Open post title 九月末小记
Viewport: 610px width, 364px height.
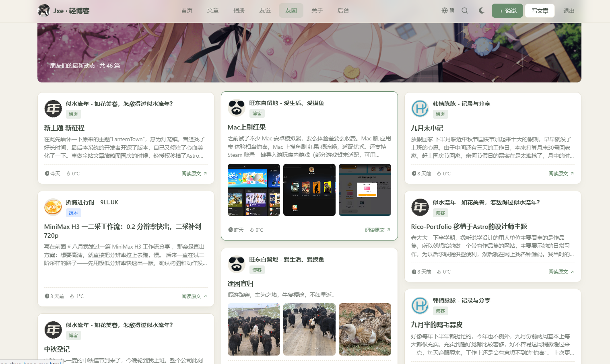click(427, 128)
